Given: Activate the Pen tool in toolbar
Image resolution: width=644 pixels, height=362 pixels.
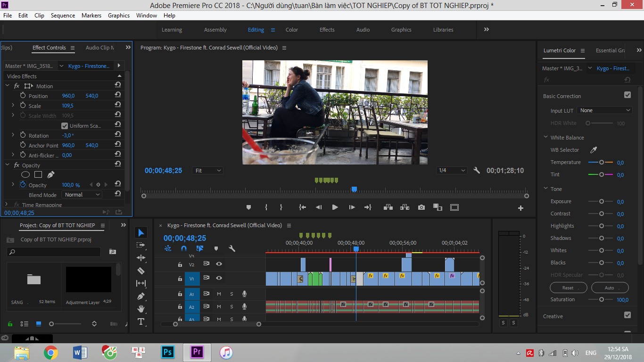Looking at the screenshot, I should [141, 296].
